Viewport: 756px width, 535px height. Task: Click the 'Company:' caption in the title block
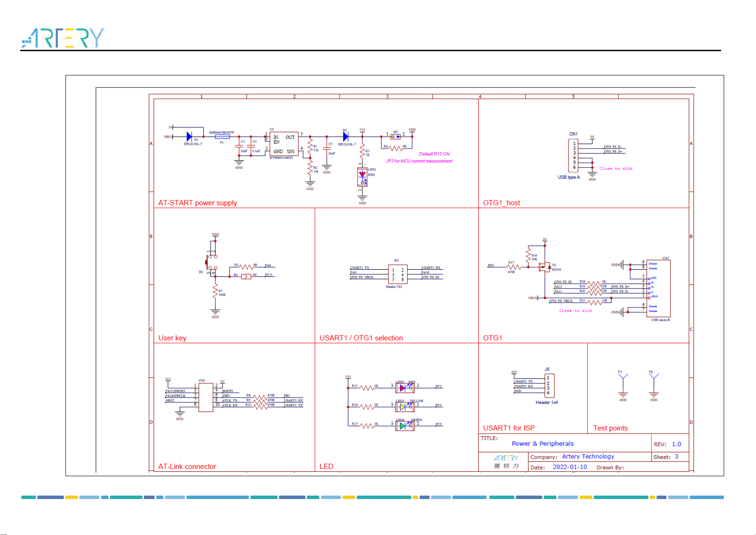coord(544,457)
